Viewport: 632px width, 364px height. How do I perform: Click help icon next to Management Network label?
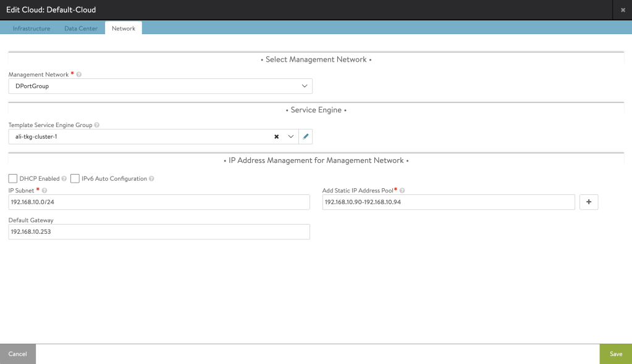pos(79,75)
